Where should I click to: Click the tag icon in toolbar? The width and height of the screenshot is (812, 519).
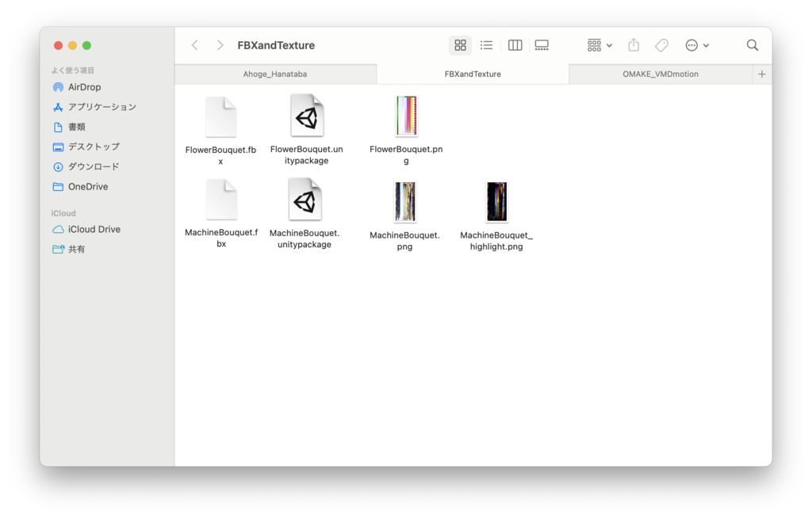(661, 45)
